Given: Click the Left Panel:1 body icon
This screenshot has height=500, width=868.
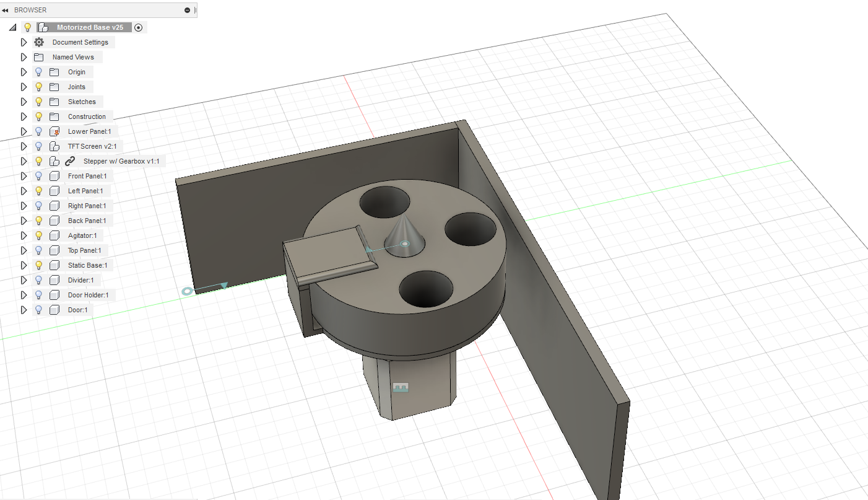Looking at the screenshot, I should [54, 191].
